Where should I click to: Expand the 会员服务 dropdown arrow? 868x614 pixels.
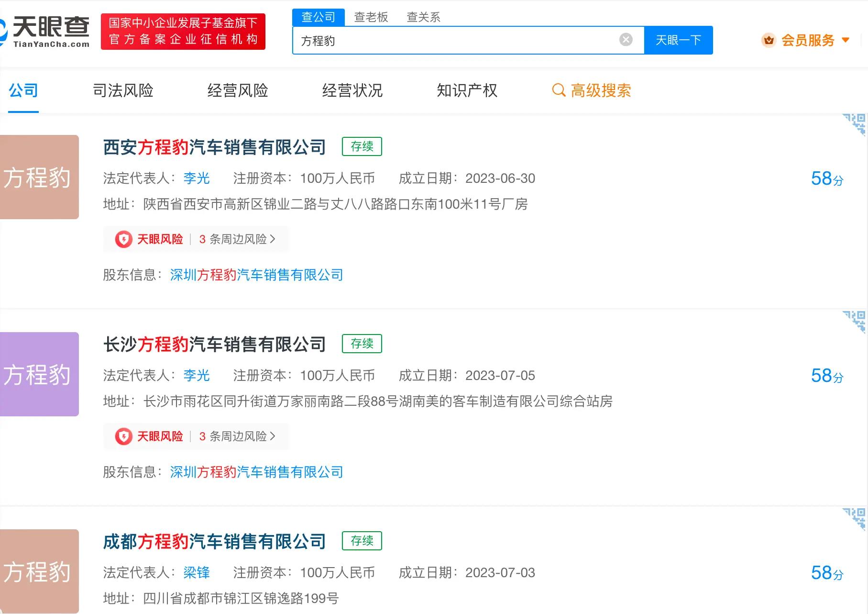(846, 40)
